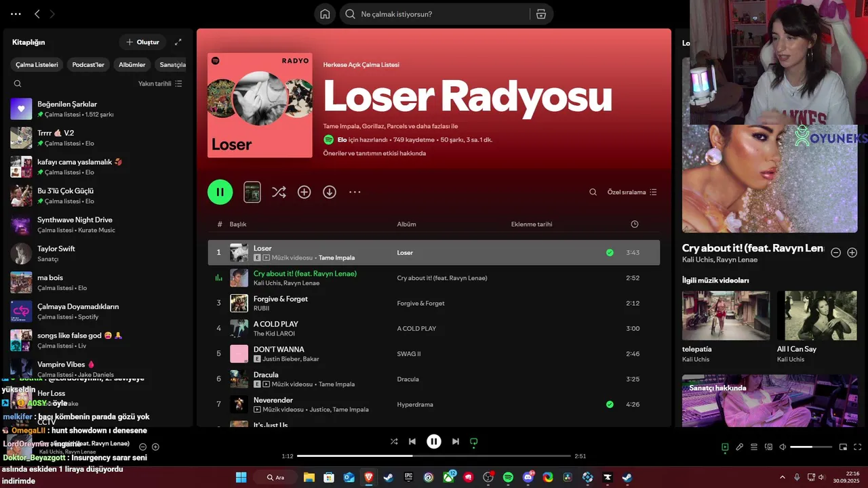This screenshot has width=868, height=488.
Task: Sort by the Albüm column header
Action: point(407,224)
